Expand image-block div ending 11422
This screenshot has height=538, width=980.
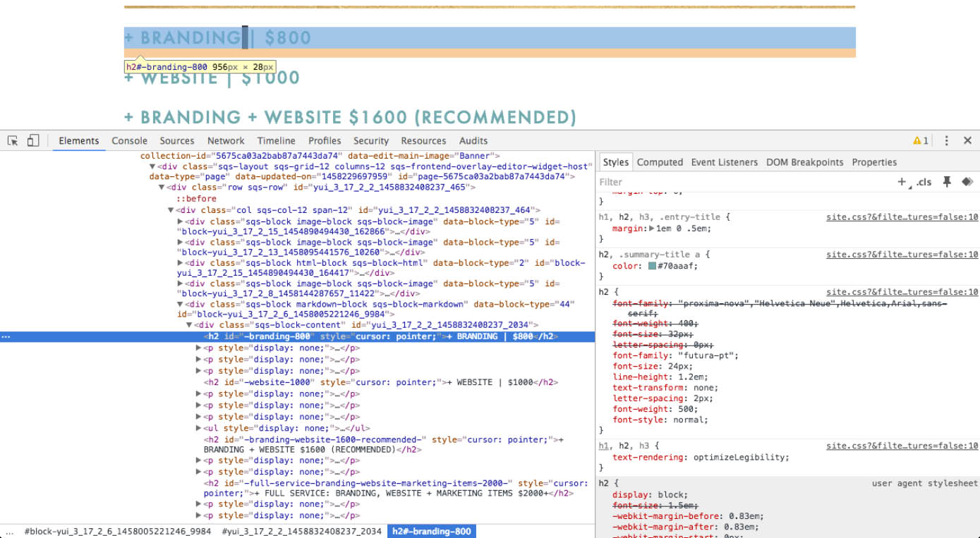180,283
